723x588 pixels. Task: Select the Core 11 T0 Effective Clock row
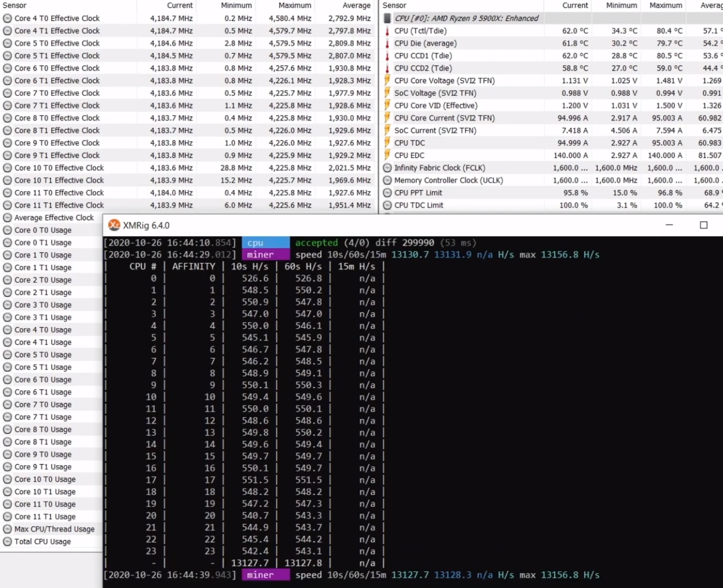click(x=187, y=193)
